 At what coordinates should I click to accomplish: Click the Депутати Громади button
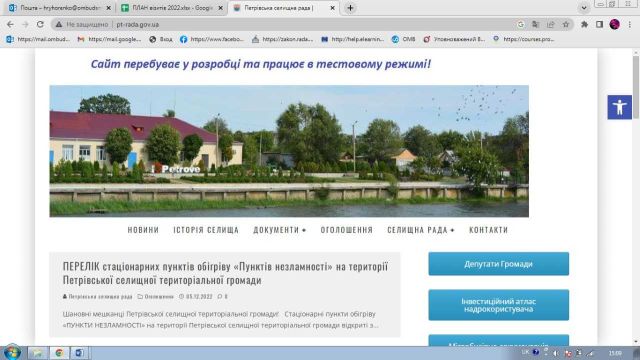tap(498, 264)
